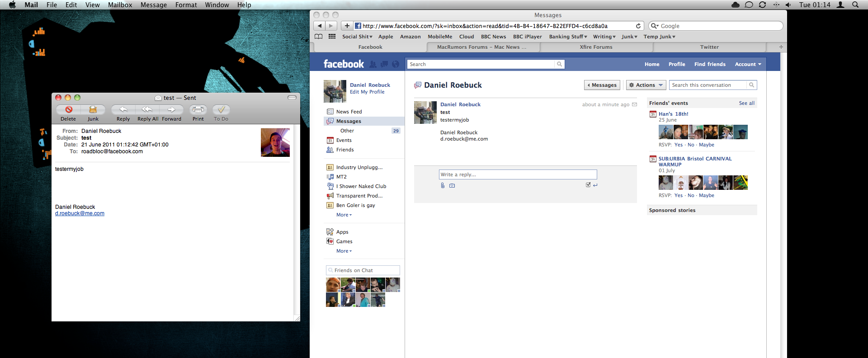This screenshot has height=358, width=868.
Task: Open Edit My Profile link
Action: pyautogui.click(x=367, y=92)
